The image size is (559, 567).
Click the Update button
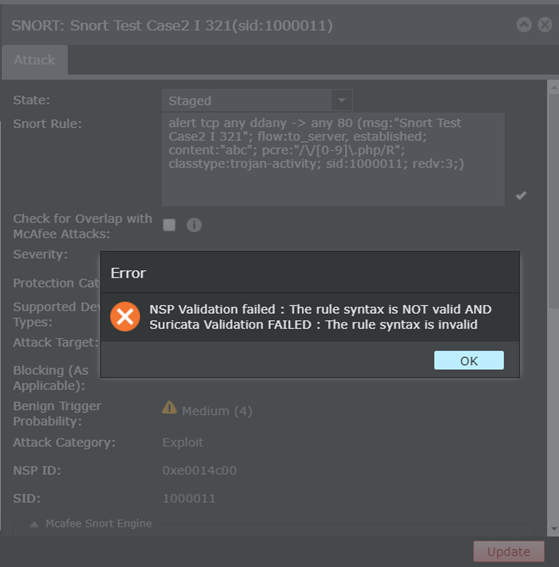[509, 551]
